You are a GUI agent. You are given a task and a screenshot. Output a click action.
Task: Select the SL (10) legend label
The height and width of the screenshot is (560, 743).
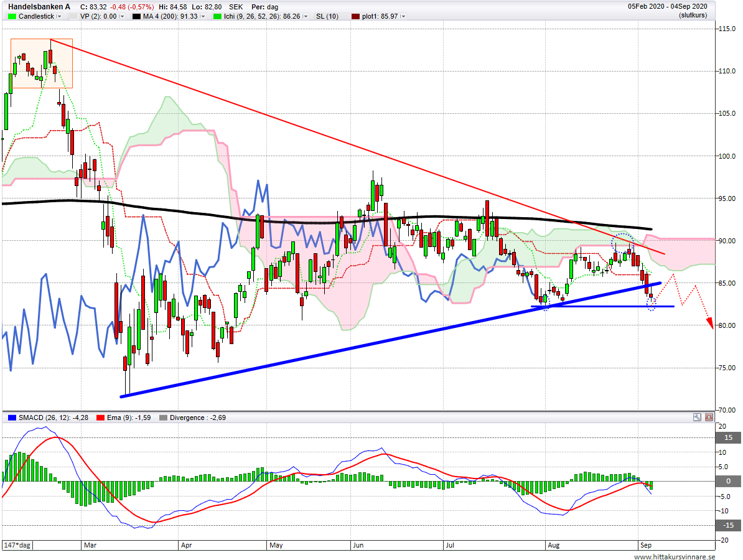(327, 16)
